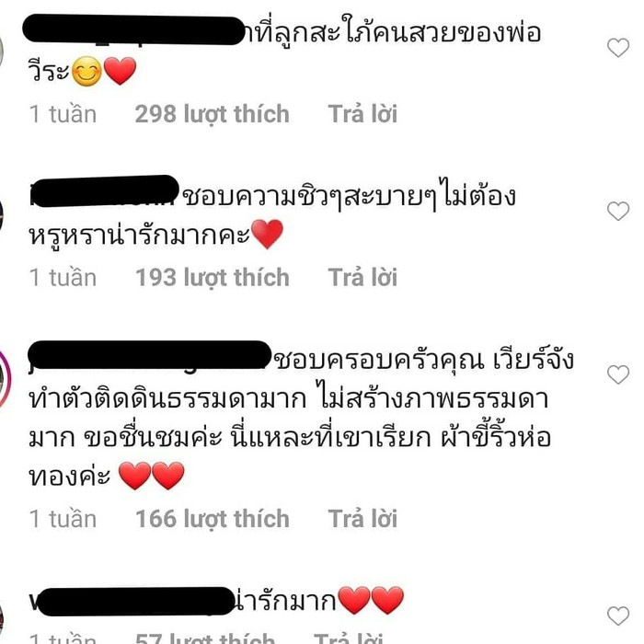
Task: Open the redacted username on the third comment
Action: coord(150,356)
